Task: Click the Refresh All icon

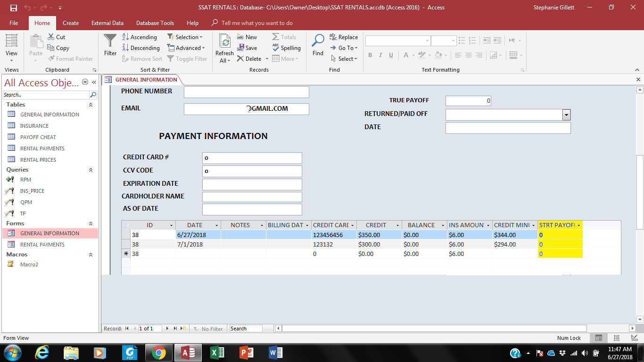Action: (x=225, y=42)
